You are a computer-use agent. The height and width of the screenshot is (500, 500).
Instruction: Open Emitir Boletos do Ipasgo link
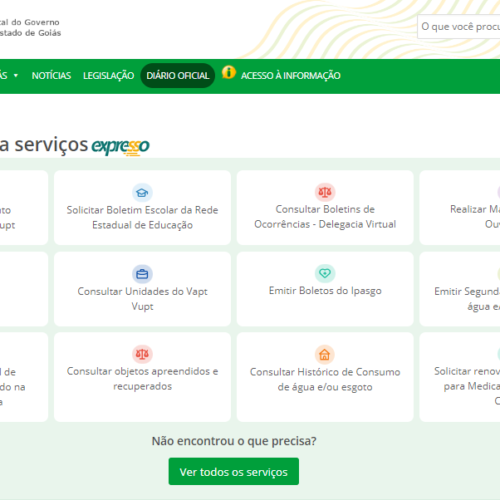325,289
